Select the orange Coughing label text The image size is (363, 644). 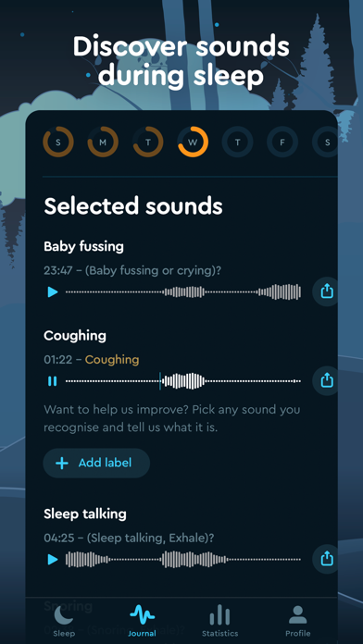pos(112,360)
